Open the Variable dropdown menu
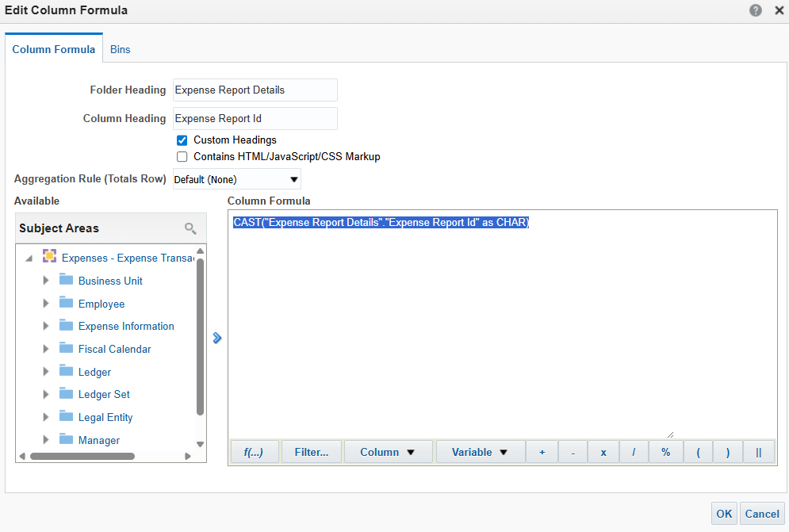Viewport: 789px width, 532px height. pyautogui.click(x=480, y=452)
